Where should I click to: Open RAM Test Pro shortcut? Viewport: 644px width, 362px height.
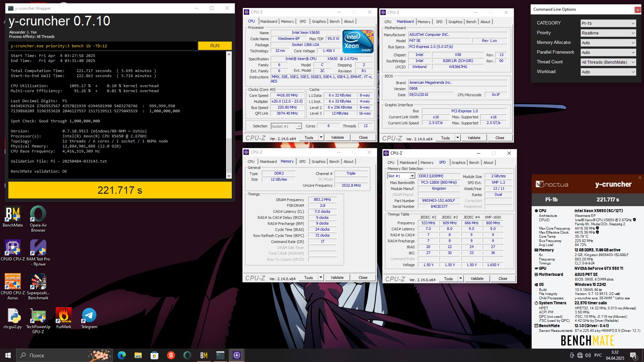coord(38,253)
